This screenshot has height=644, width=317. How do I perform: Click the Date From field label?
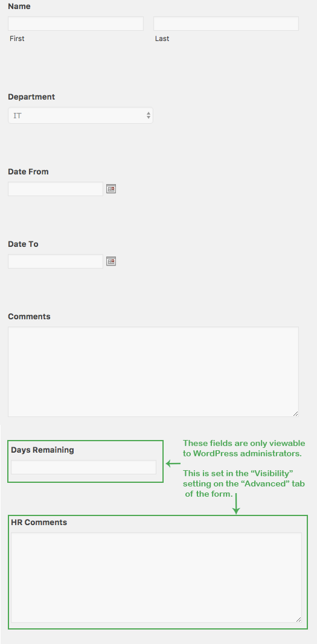coord(28,171)
